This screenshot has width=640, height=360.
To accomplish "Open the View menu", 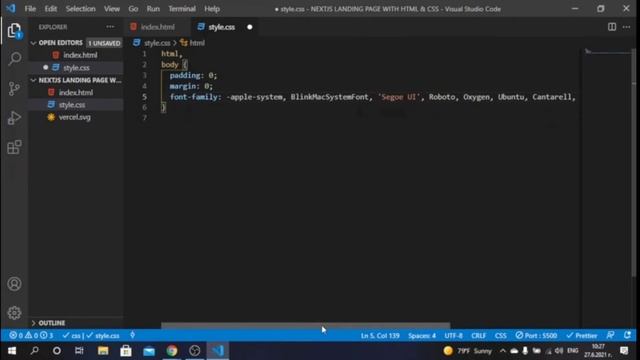I will coord(111,9).
